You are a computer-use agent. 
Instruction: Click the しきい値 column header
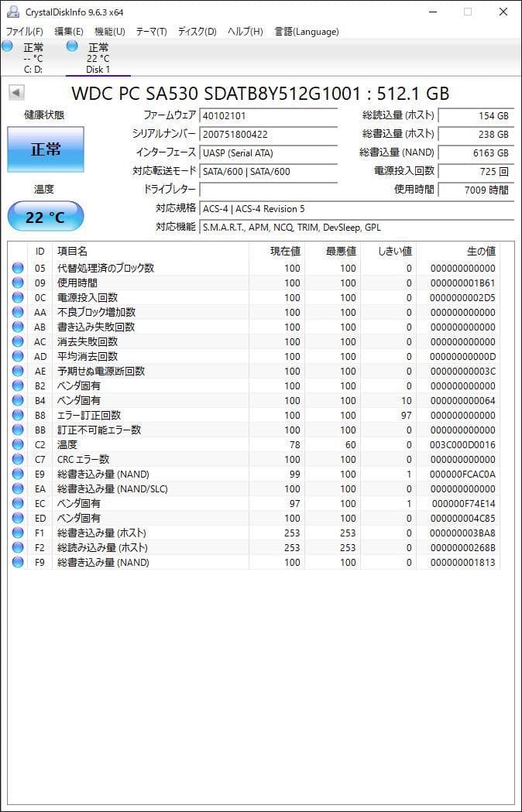388,252
